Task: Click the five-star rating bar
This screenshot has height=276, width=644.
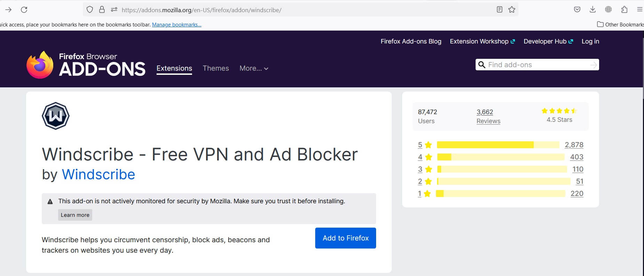Action: [x=498, y=145]
